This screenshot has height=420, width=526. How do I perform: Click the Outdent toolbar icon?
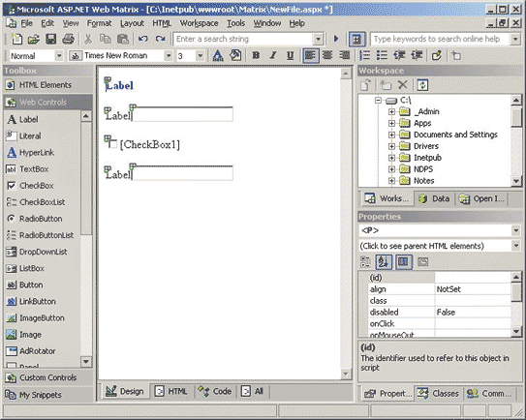coord(399,55)
